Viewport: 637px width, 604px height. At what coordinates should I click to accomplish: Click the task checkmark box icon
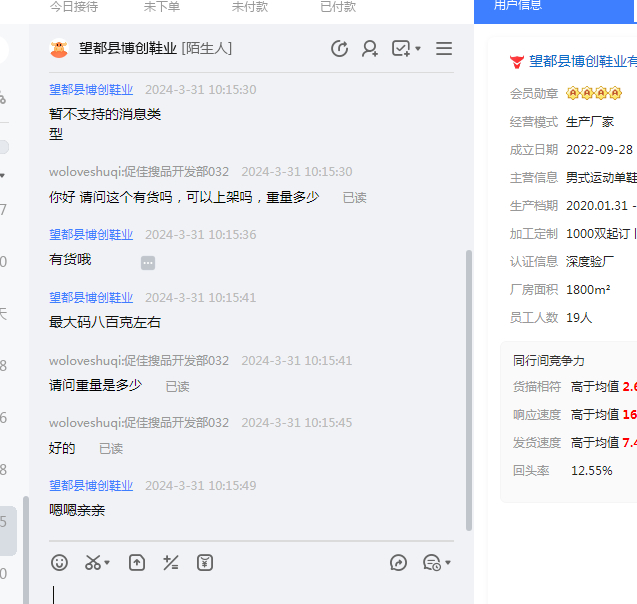pyautogui.click(x=401, y=49)
